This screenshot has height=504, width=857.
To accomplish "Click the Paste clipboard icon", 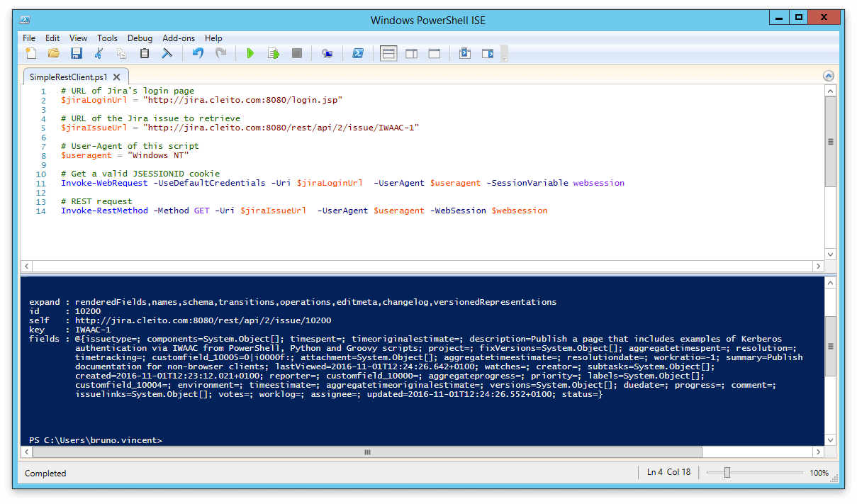I will (x=145, y=53).
